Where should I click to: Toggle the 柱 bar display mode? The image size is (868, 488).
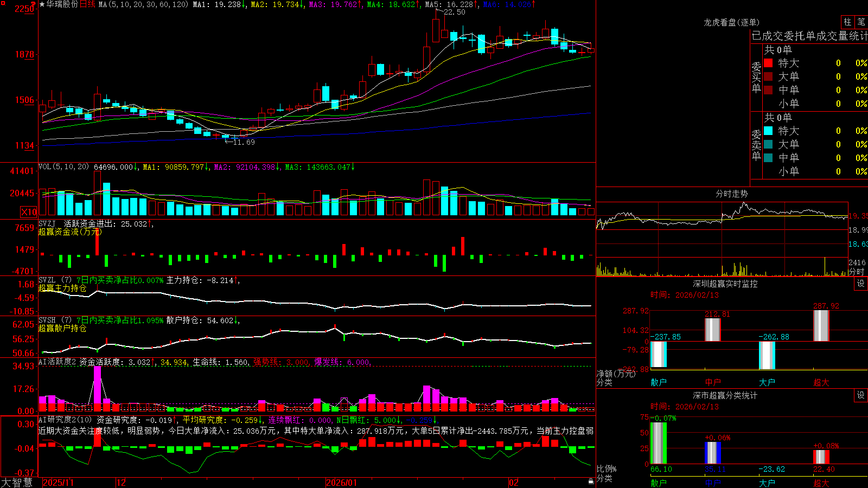pos(847,22)
